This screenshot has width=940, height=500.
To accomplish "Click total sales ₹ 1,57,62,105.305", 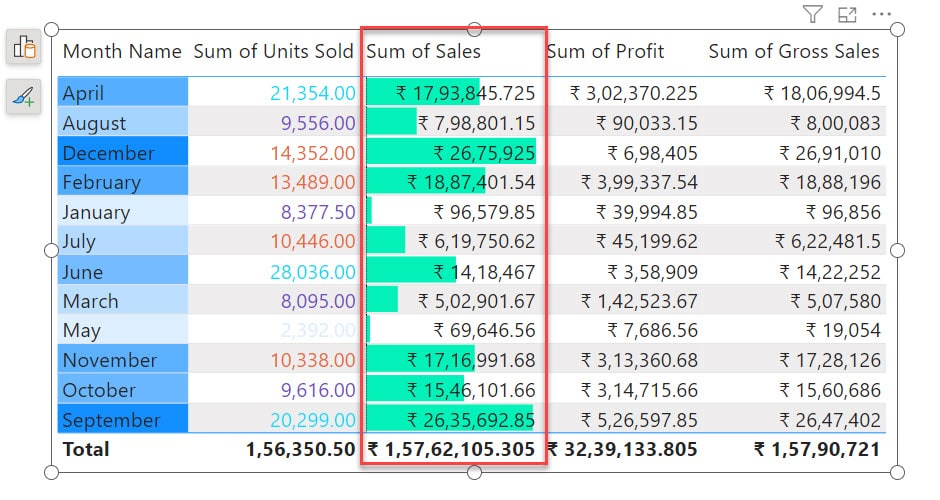I will 451,449.
